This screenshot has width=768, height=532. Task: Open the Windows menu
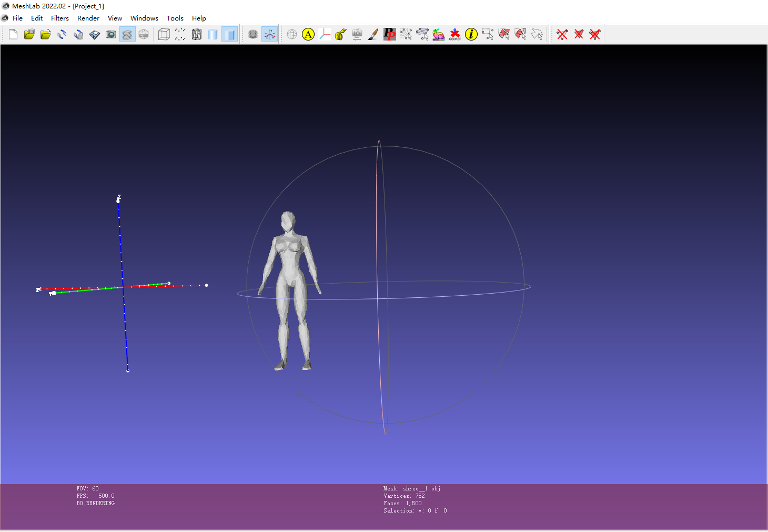(144, 18)
